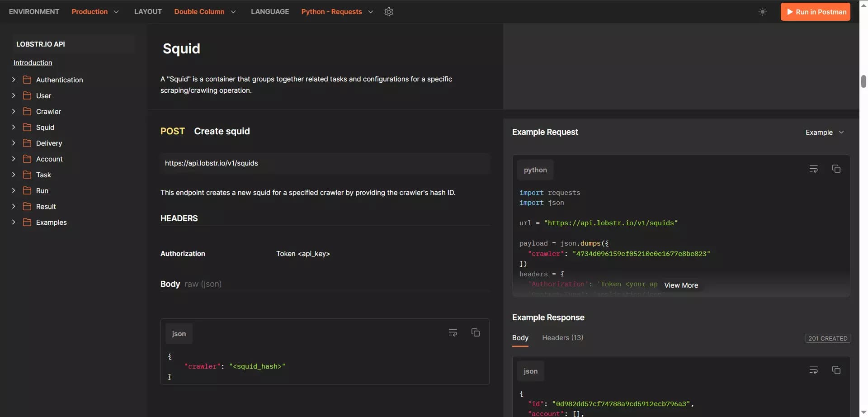Click the Squid folder icon

tap(27, 127)
